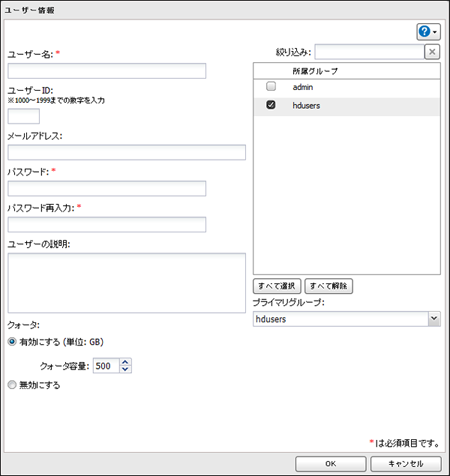Confirm with the OK button
The height and width of the screenshot is (476, 450).
pos(331,464)
